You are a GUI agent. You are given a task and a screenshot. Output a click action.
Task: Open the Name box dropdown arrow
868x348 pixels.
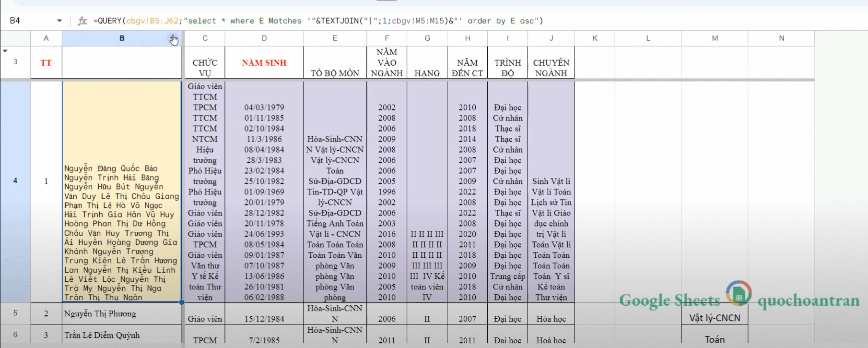tap(59, 21)
